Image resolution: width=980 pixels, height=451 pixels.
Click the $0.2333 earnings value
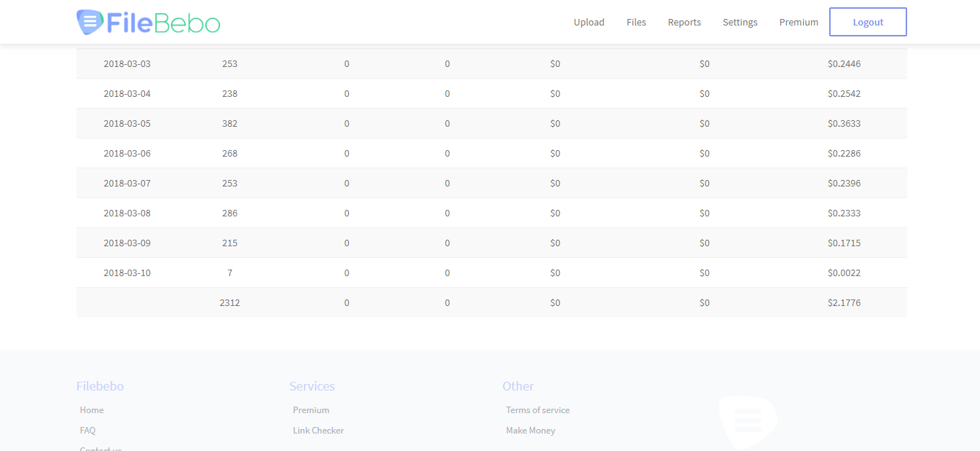(844, 213)
